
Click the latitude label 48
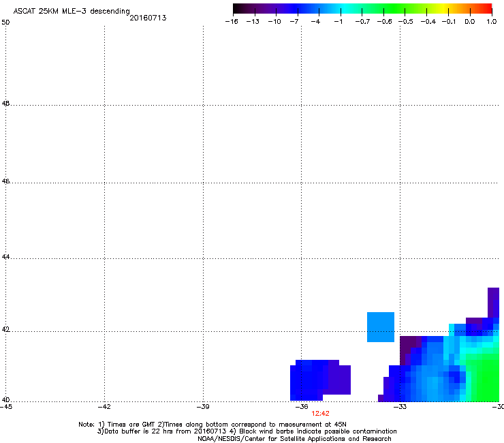pyautogui.click(x=5, y=104)
